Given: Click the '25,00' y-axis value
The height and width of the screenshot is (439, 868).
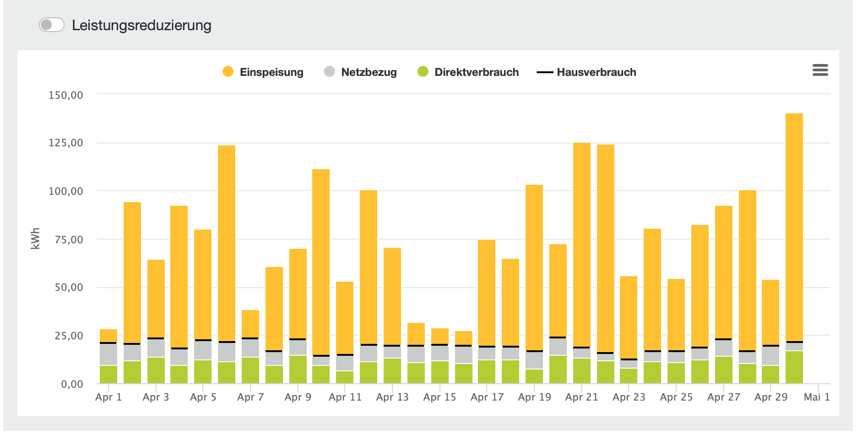Looking at the screenshot, I should coord(69,336).
